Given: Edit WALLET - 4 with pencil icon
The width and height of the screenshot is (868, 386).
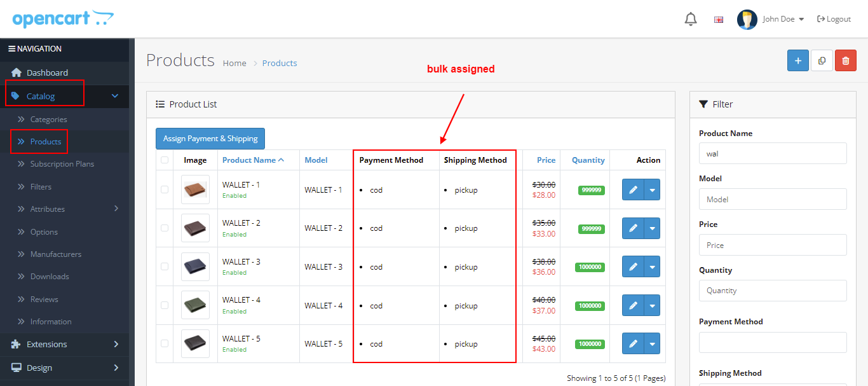Looking at the screenshot, I should pos(633,305).
